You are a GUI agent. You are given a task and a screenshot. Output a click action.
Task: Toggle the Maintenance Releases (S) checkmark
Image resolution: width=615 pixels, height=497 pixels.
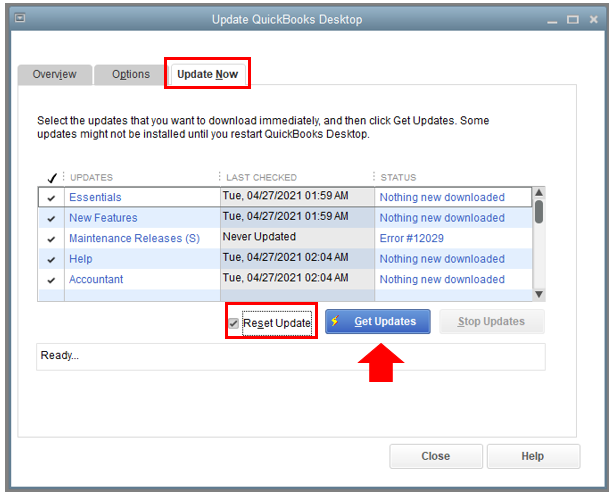pyautogui.click(x=51, y=239)
